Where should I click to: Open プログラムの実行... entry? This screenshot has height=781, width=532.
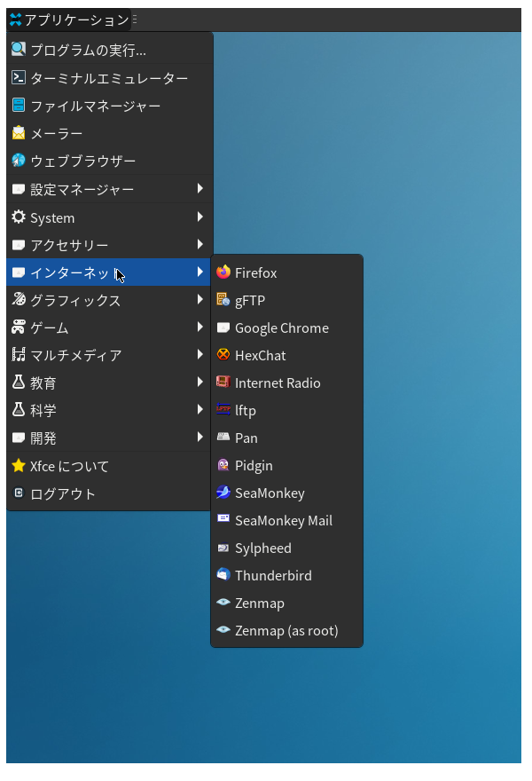pyautogui.click(x=108, y=50)
